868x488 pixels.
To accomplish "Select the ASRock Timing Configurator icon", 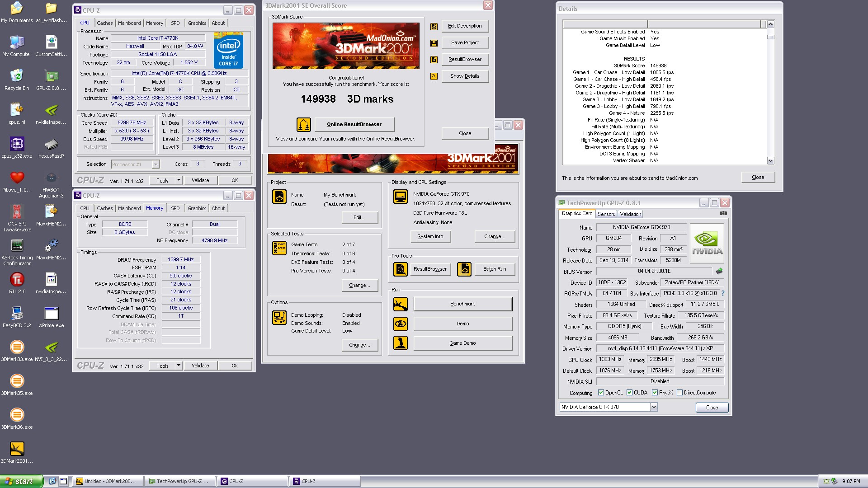I will [17, 252].
